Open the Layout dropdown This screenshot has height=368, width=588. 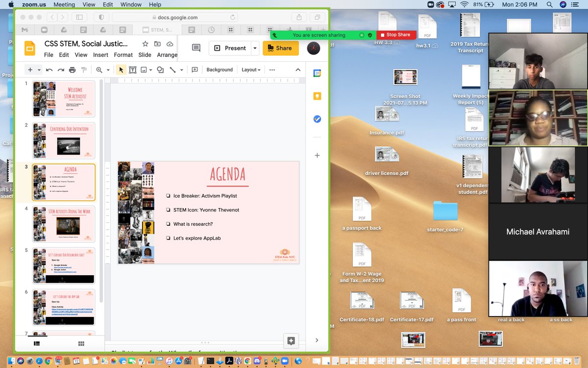(251, 70)
